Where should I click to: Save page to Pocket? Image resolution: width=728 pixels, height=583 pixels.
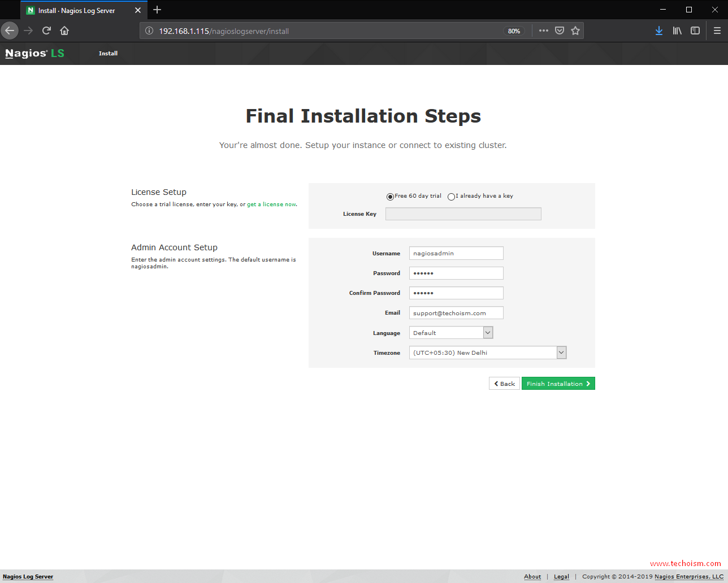point(560,31)
